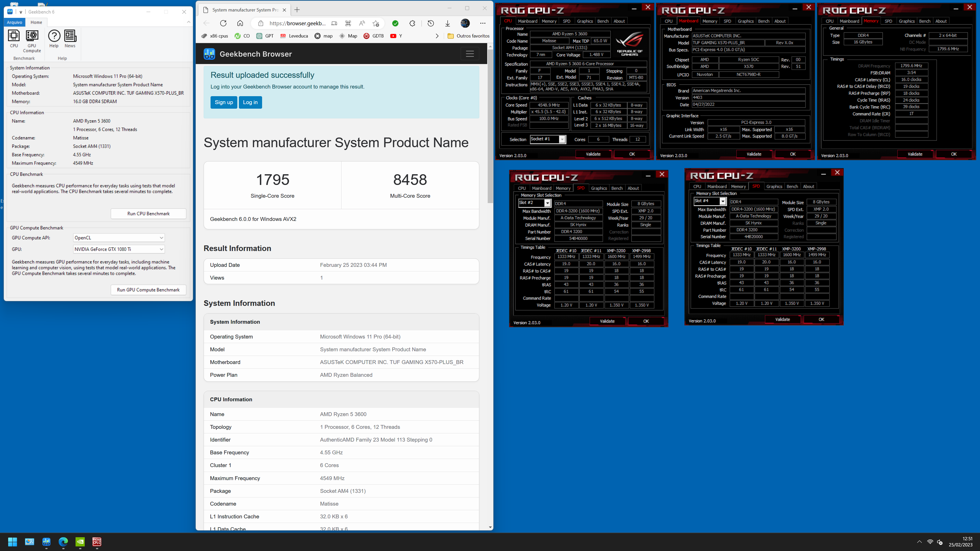The width and height of the screenshot is (980, 551).
Task: Open Microsoft Edge from the taskbar
Action: point(63,542)
